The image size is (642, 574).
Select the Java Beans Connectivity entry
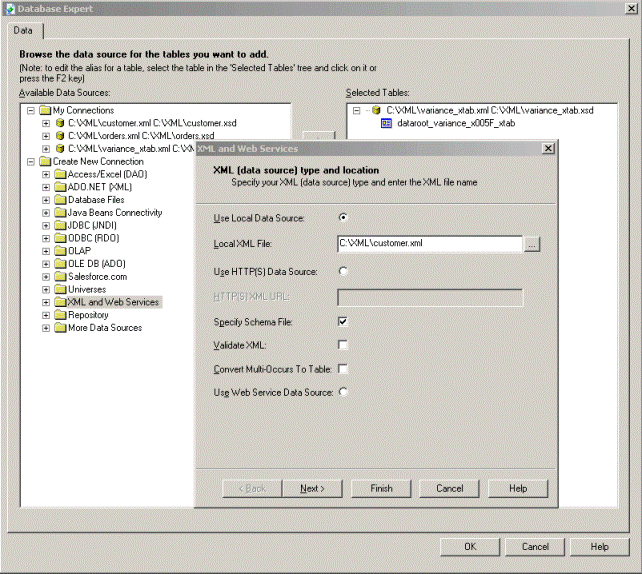(x=115, y=212)
